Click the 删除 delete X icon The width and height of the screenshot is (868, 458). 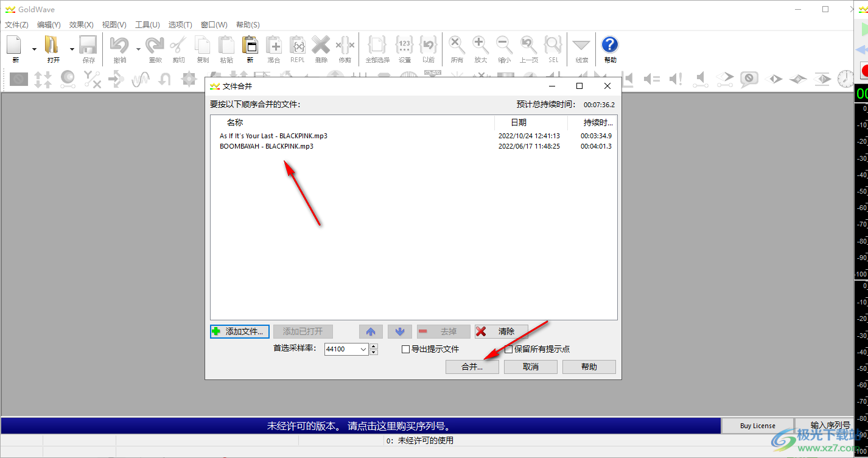(321, 46)
